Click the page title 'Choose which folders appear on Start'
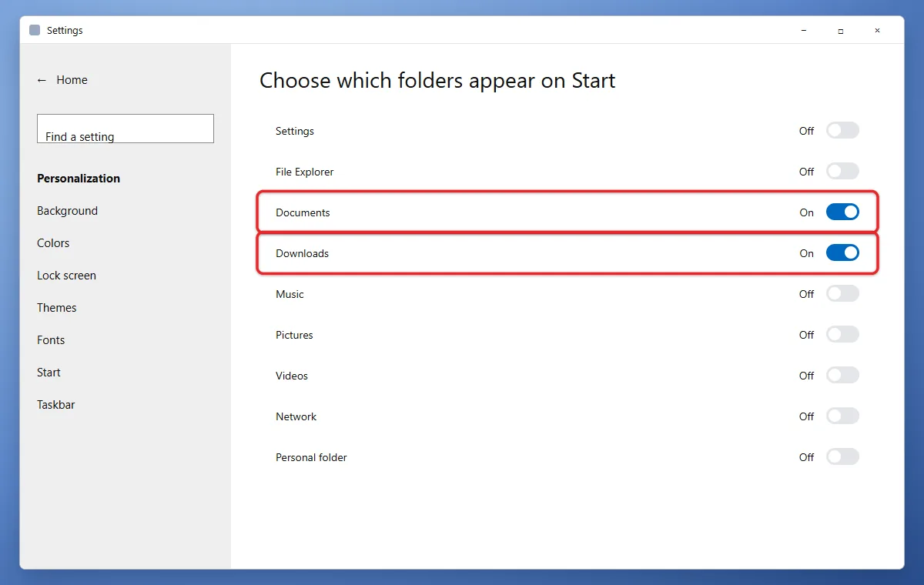 [437, 80]
